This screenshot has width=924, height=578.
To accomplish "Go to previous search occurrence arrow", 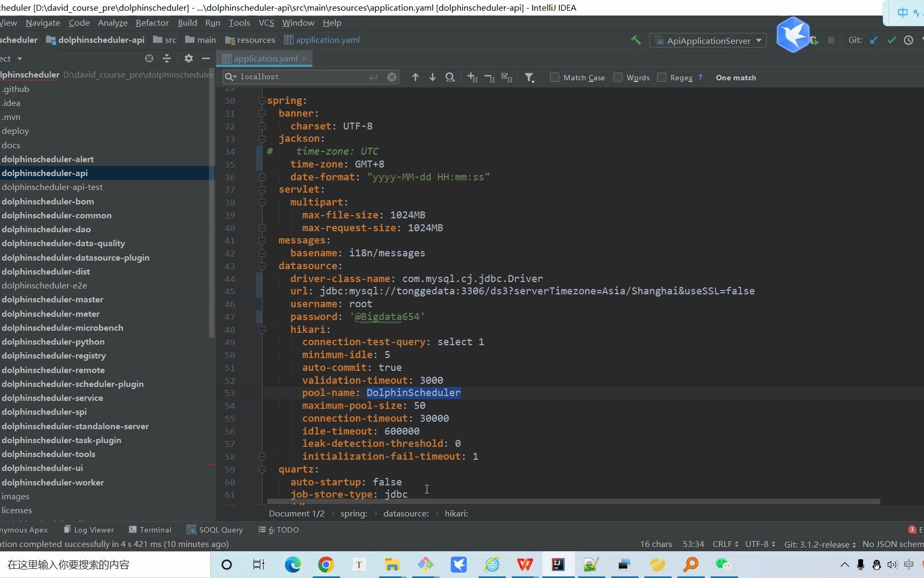I will coord(415,78).
